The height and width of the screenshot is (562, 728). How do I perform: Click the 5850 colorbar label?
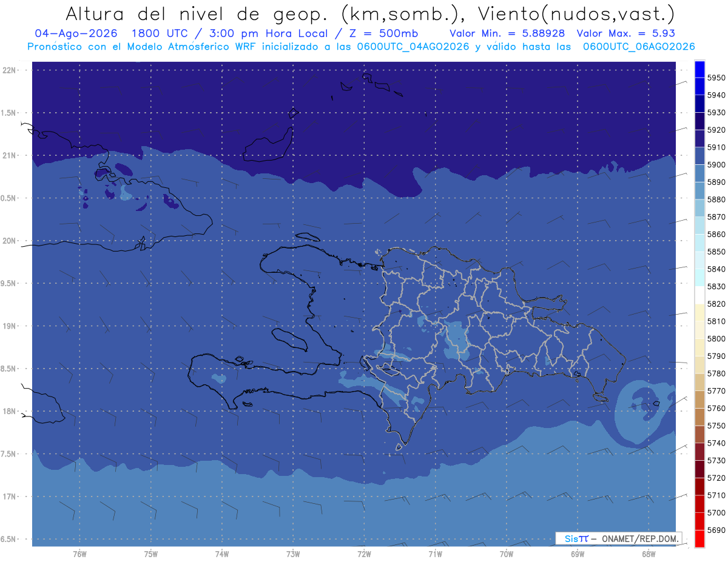tap(716, 252)
